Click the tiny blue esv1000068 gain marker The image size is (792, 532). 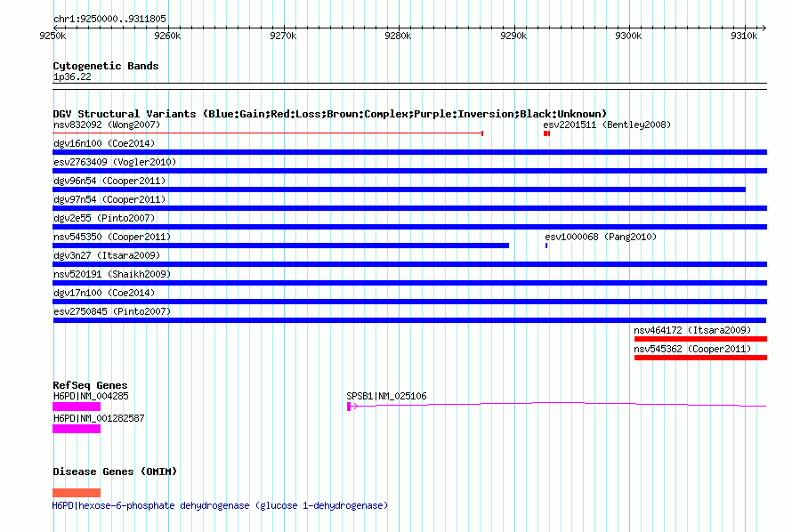click(x=546, y=245)
